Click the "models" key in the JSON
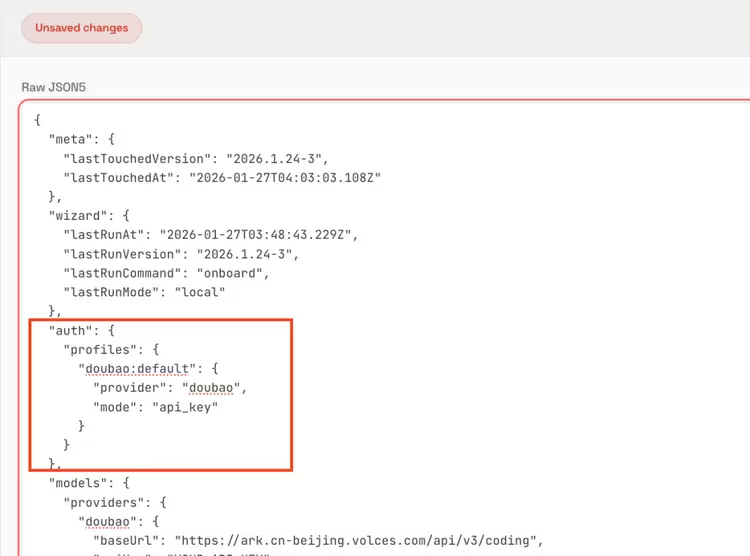Image resolution: width=750 pixels, height=556 pixels. tap(77, 483)
